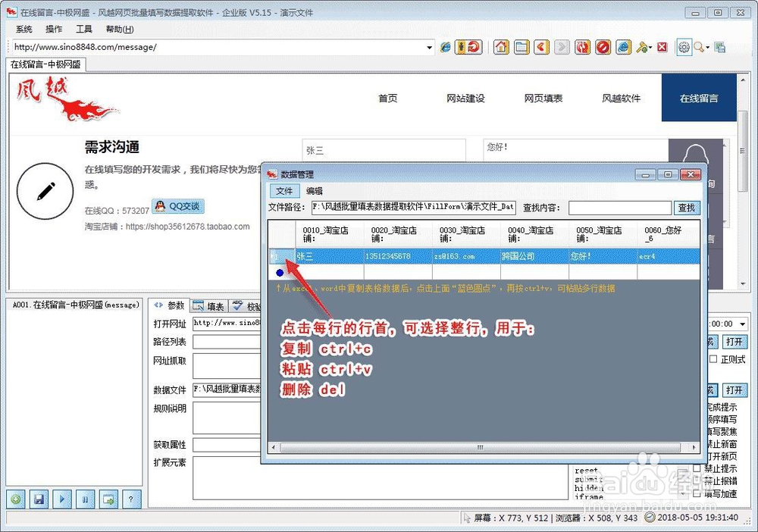Click the key with plus toolbar icon
Image resolution: width=758 pixels, height=532 pixels.
[641, 47]
